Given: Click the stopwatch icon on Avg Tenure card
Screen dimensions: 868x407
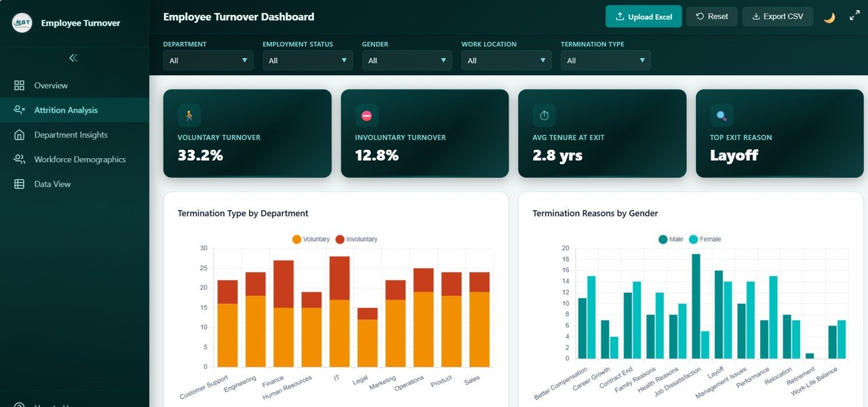Looking at the screenshot, I should point(543,115).
